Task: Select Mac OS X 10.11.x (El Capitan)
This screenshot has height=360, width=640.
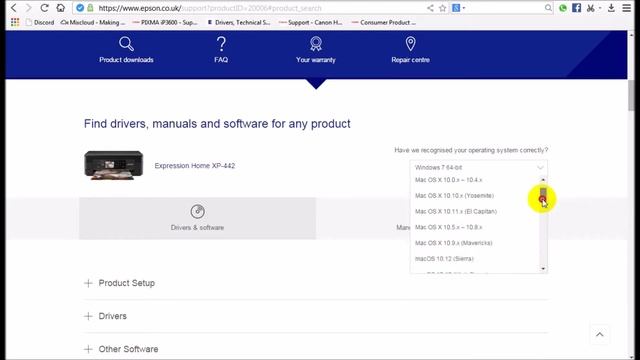Action: (x=456, y=211)
